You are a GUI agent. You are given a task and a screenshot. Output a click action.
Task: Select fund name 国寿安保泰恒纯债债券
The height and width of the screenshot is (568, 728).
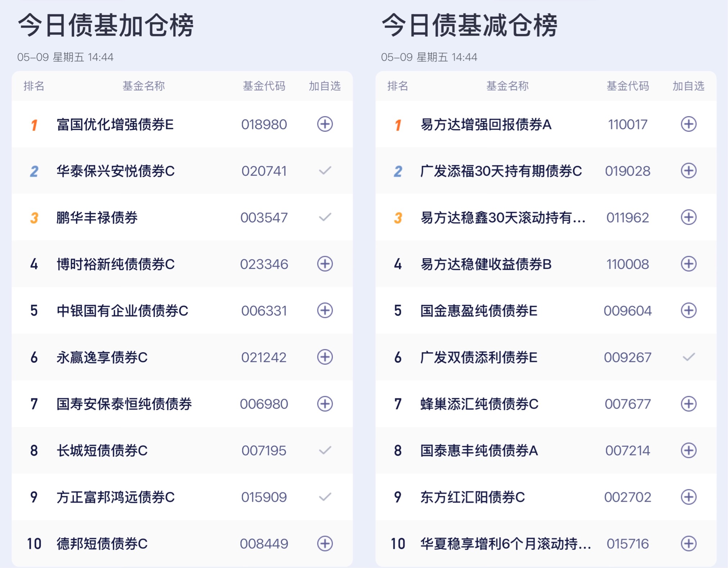[124, 404]
